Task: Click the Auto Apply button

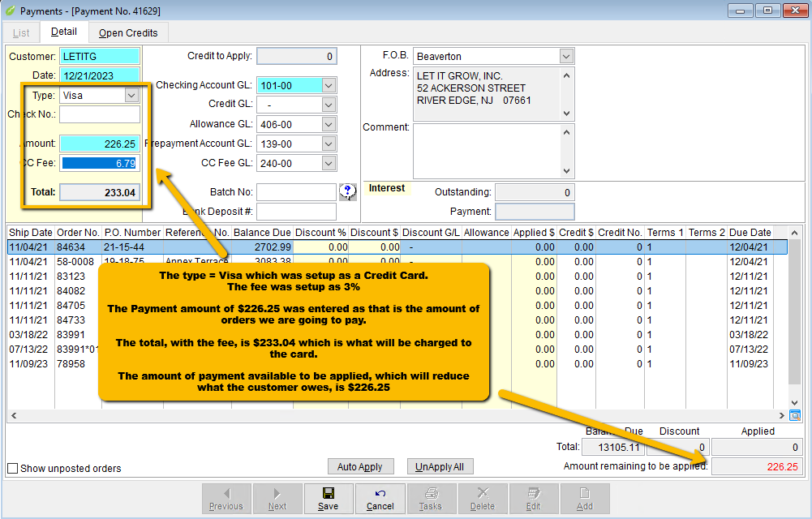Action: (359, 467)
